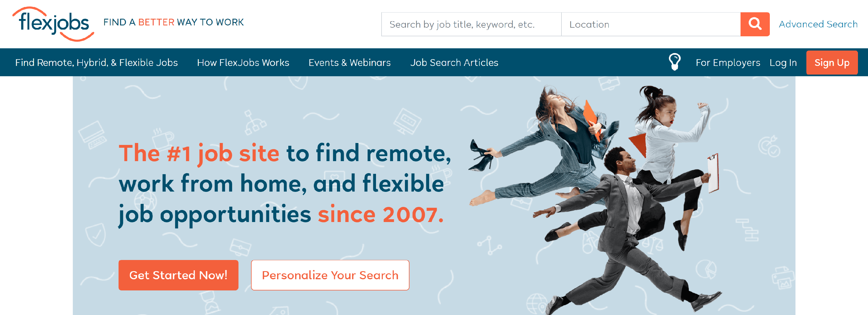Viewport: 868px width, 315px height.
Task: Open Find Remote, Hybrid, & Flexible Jobs menu
Action: 97,63
